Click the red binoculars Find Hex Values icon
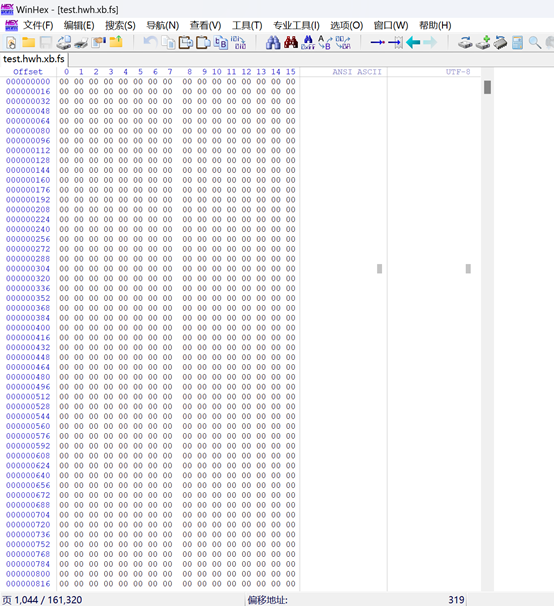 [291, 42]
